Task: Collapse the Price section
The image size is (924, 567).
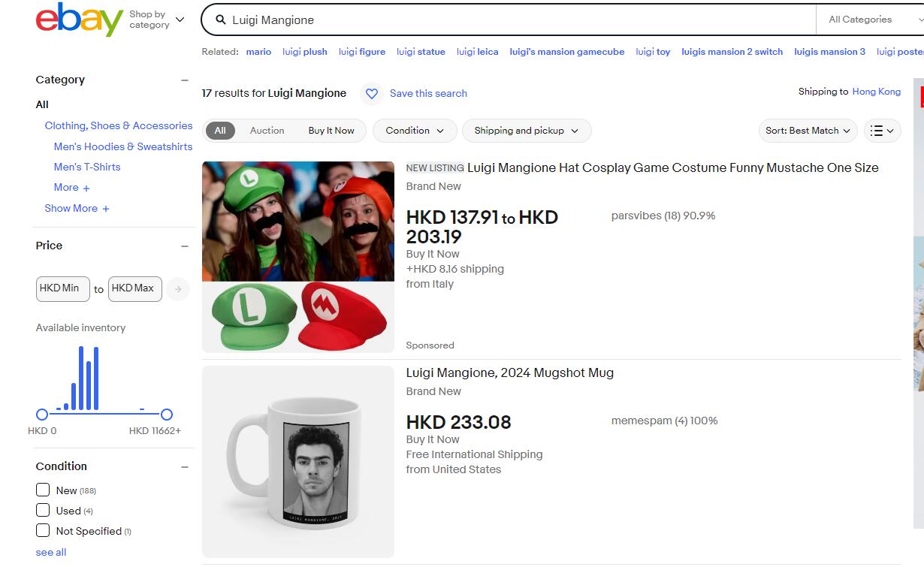Action: click(x=185, y=246)
